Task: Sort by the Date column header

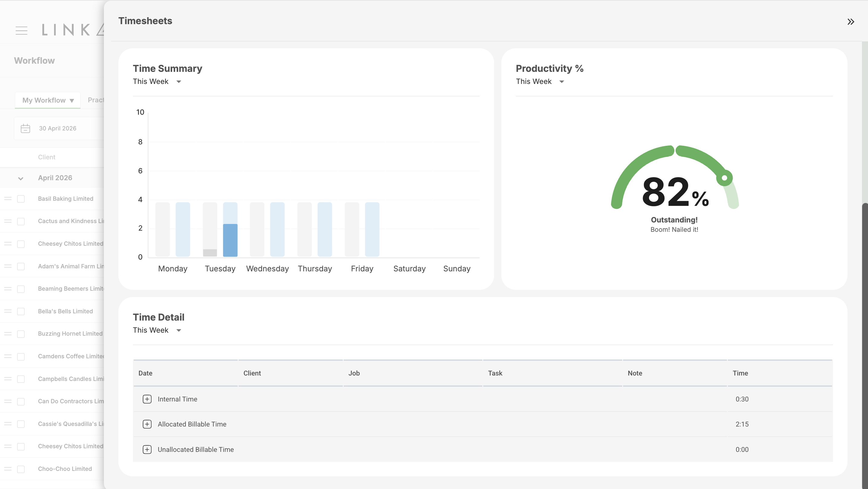Action: pos(145,373)
